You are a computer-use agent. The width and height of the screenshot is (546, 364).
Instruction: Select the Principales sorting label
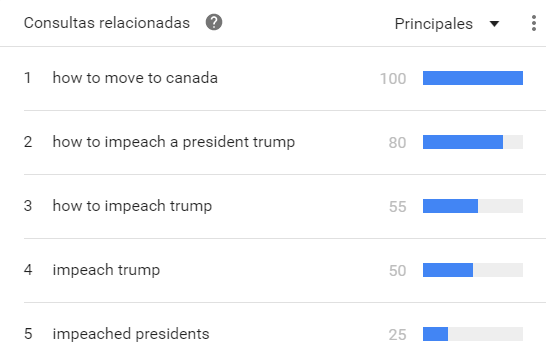(434, 24)
